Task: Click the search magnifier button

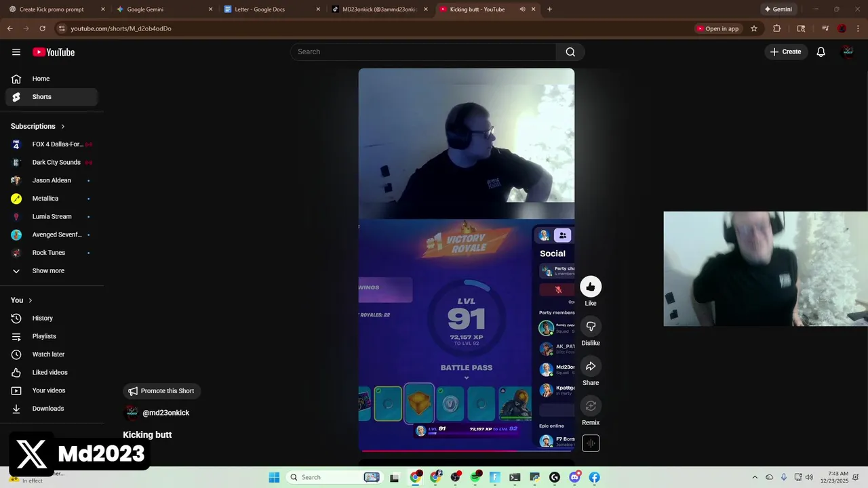Action: tap(570, 52)
